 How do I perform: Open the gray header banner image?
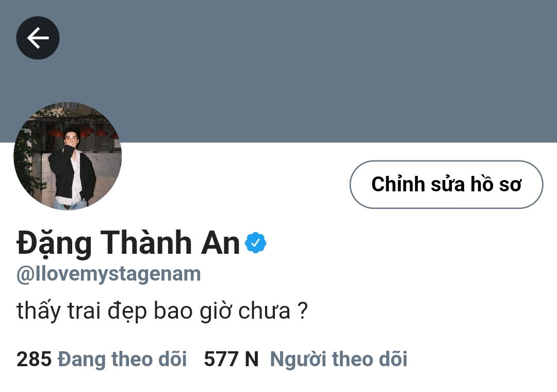click(x=278, y=71)
